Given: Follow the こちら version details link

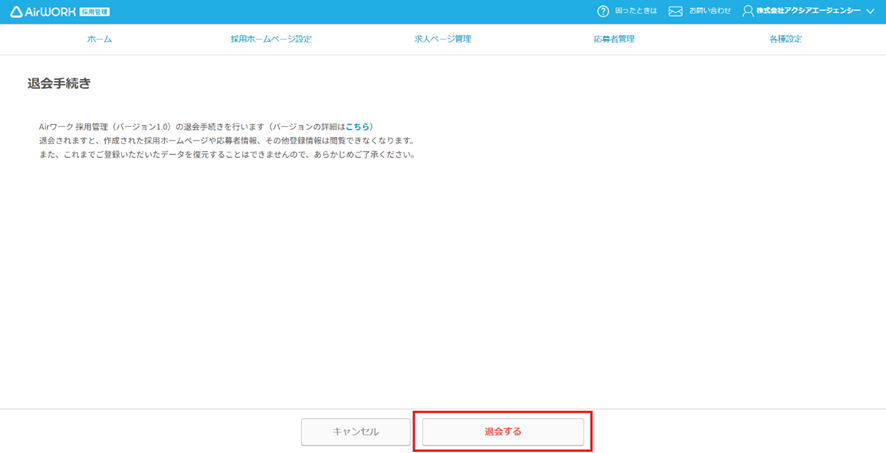Looking at the screenshot, I should coord(358,127).
